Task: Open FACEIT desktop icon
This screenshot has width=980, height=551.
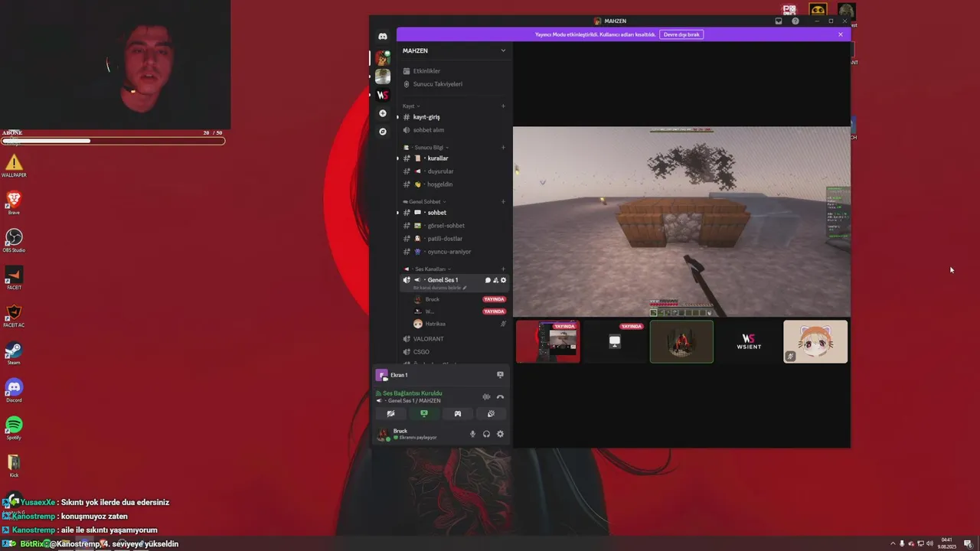Action: 14,278
